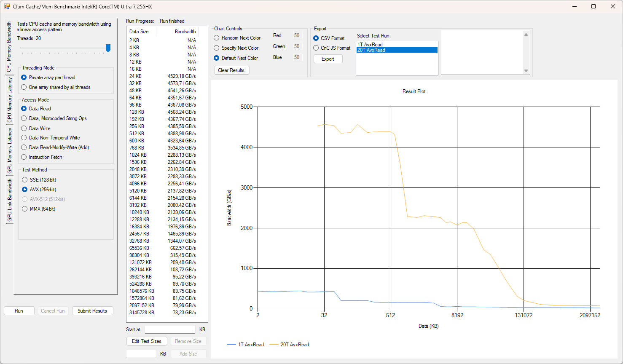623x364 pixels.
Task: Click the Start at KB input field
Action: point(170,329)
